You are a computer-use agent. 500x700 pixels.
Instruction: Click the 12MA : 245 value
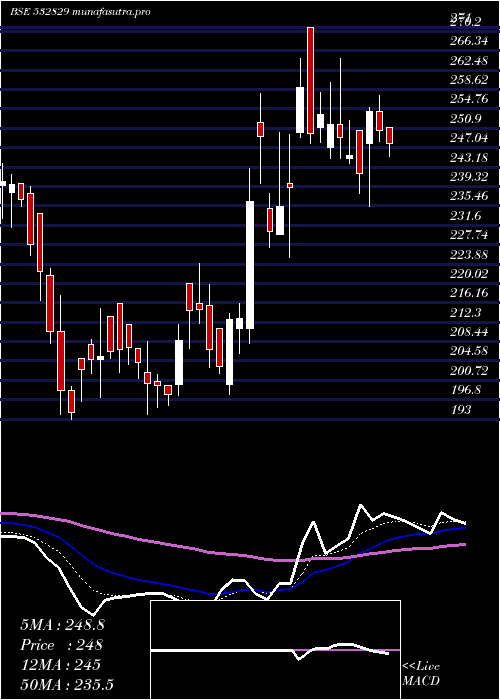[60, 665]
